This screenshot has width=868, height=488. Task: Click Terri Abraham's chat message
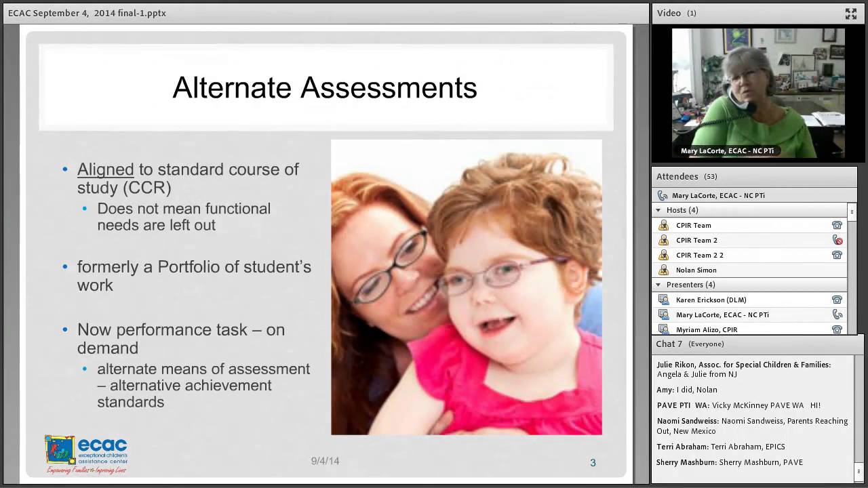[x=721, y=447]
